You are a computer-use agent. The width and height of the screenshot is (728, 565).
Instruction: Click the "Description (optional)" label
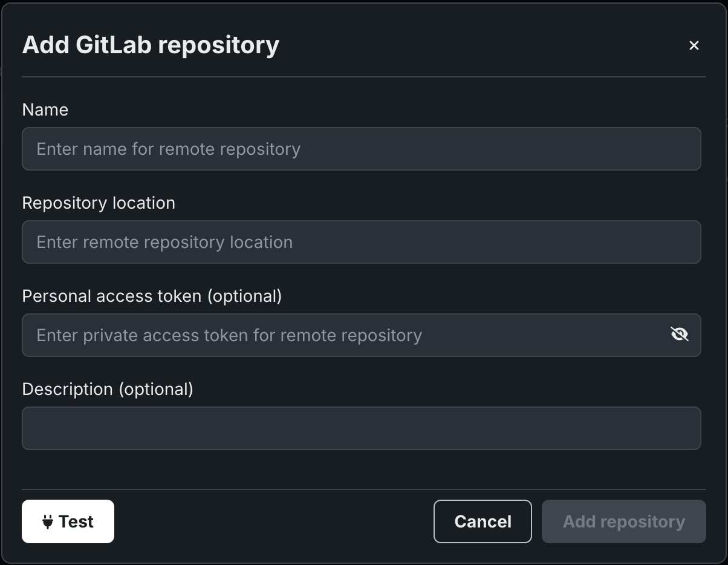108,389
